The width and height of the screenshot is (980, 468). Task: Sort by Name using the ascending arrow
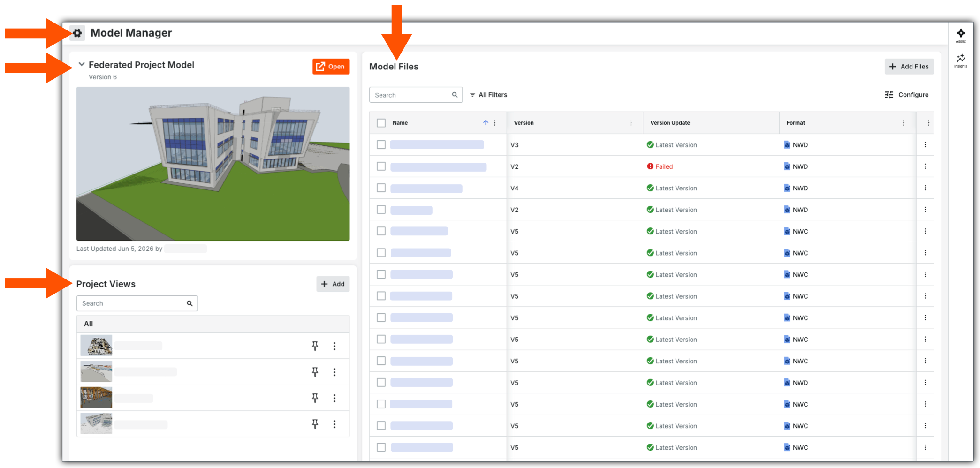[486, 122]
